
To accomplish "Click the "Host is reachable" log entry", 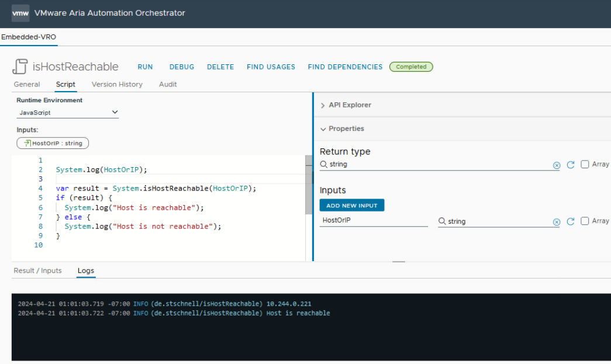I will tap(174, 313).
